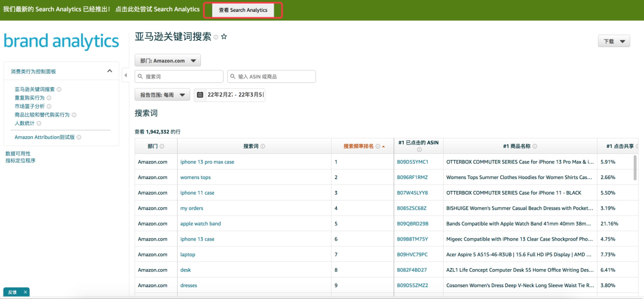Screen dimensions: 644x299
Task: Open 重复购买行为 in the sidebar
Action: pyautogui.click(x=30, y=98)
